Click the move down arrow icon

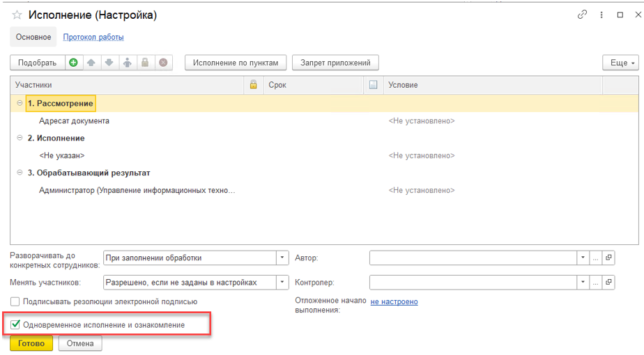point(109,63)
